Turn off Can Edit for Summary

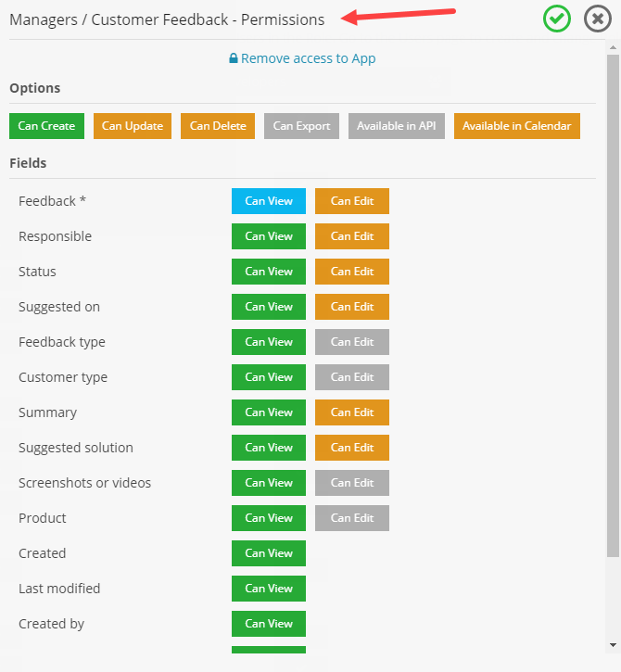pyautogui.click(x=352, y=412)
